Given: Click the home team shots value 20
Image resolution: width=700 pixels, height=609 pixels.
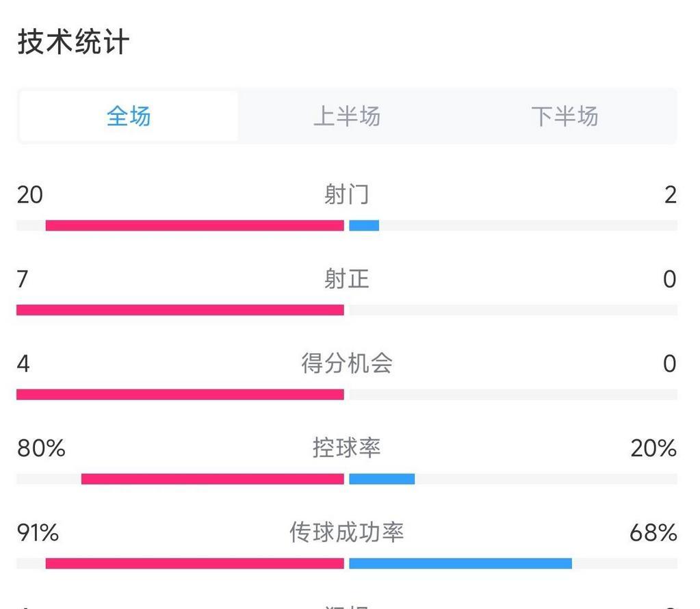Looking at the screenshot, I should pos(30,194).
